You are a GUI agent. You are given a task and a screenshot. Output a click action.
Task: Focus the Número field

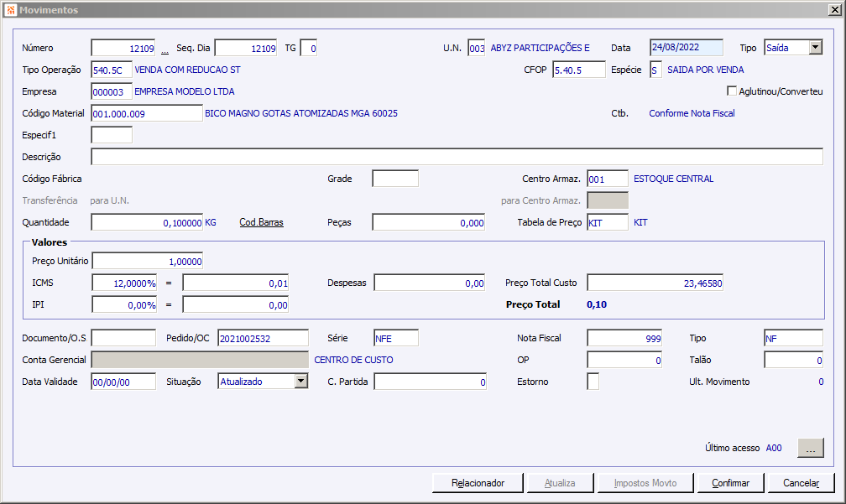(123, 48)
